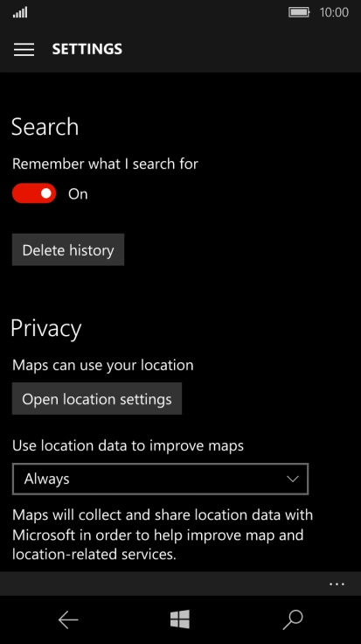Screen dimensions: 361x644
Task: Click Use location data to improve maps label
Action: click(128, 445)
